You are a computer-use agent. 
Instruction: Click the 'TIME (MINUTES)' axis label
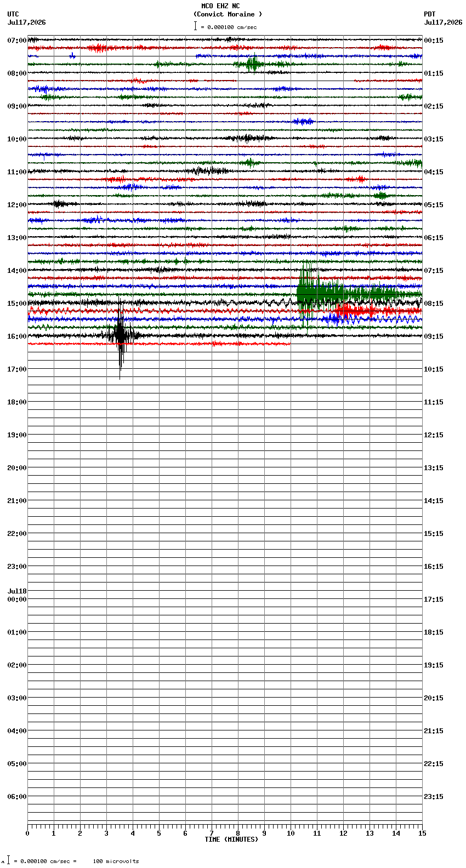231,839
